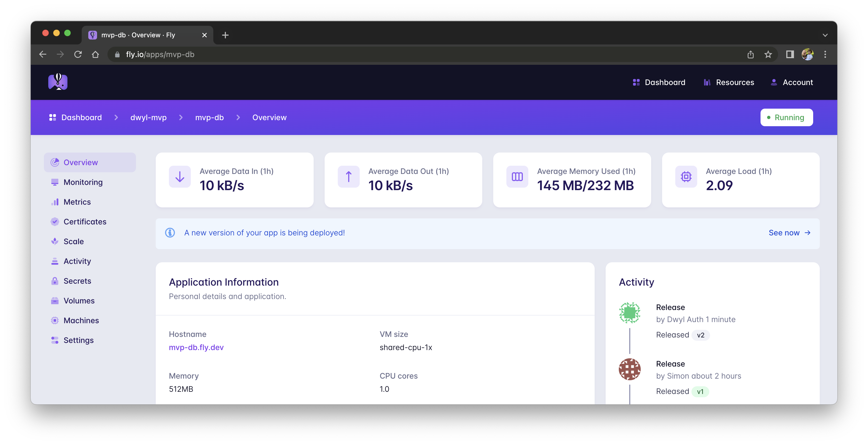Click the Fly.io balloon logo
The width and height of the screenshot is (868, 445).
[57, 82]
